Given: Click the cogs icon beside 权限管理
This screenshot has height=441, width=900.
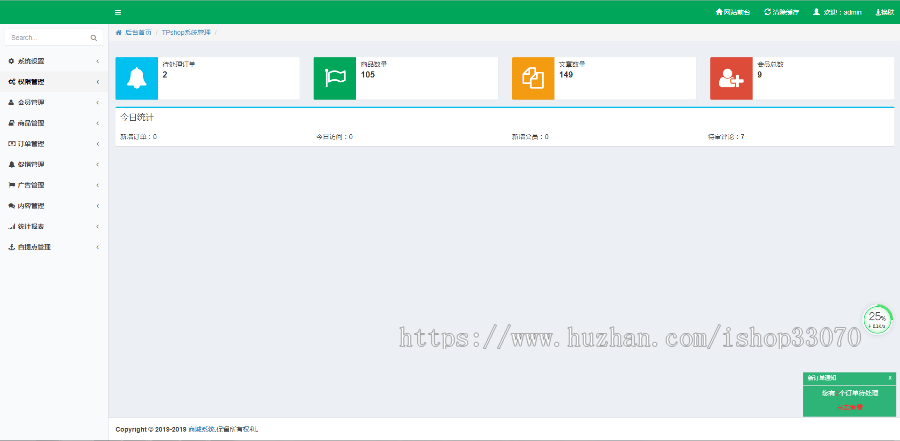Looking at the screenshot, I should pyautogui.click(x=11, y=82).
